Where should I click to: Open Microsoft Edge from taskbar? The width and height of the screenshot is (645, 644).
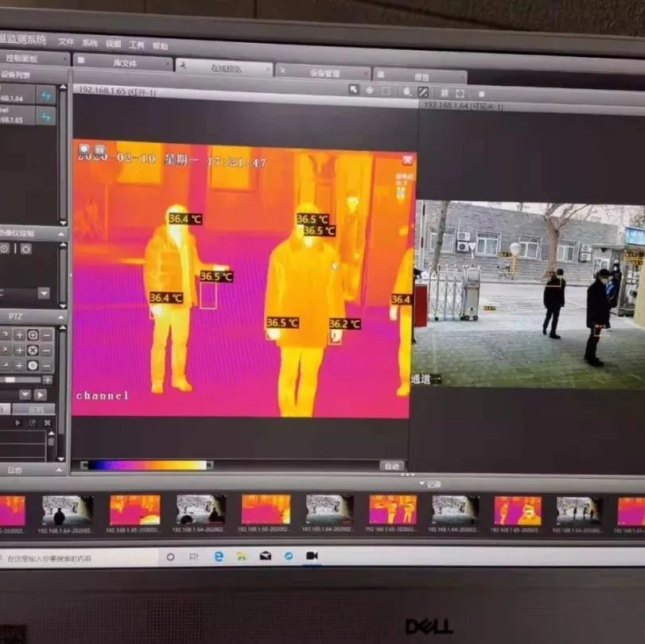click(219, 557)
